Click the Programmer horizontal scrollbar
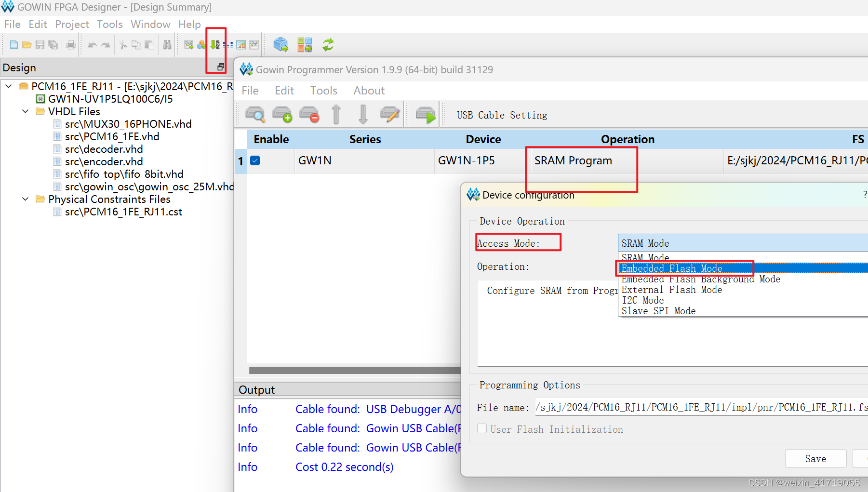Screen dimensions: 868x492 [355, 370]
